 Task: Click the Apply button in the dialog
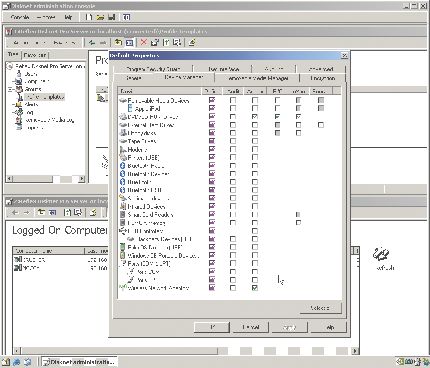click(x=289, y=327)
